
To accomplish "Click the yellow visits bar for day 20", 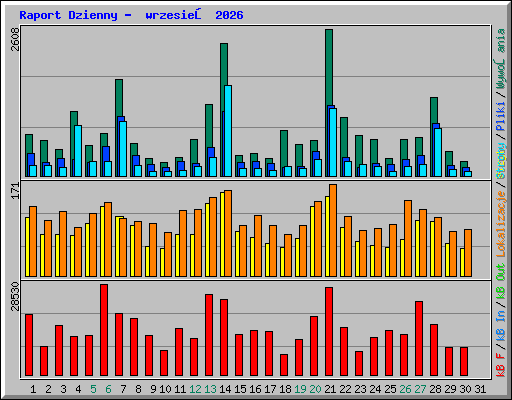I will (x=312, y=241).
